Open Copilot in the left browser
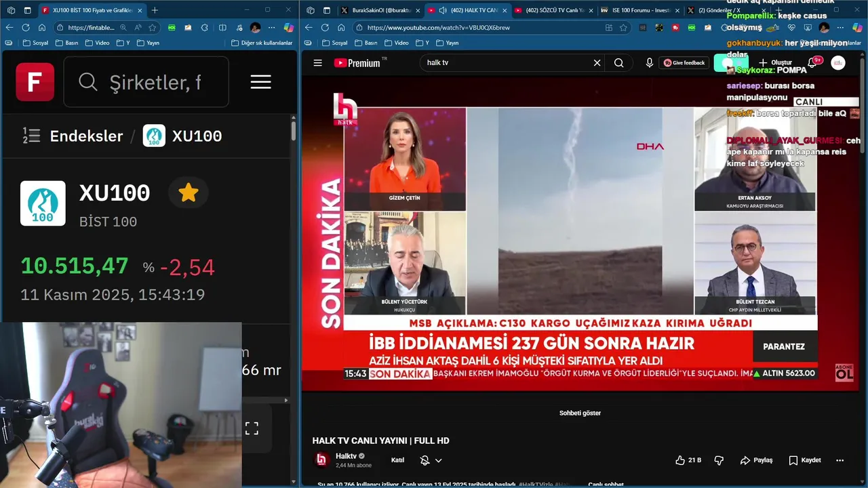Image resolution: width=868 pixels, height=488 pixels. click(x=288, y=27)
